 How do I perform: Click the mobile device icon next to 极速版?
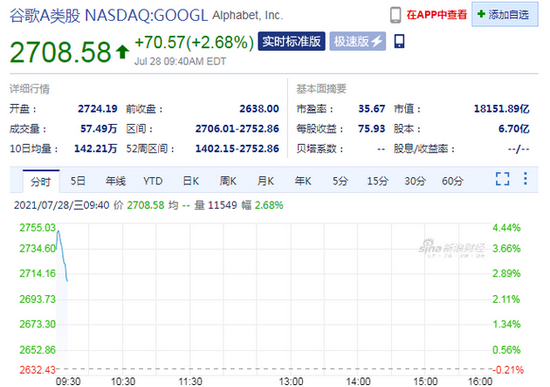(399, 41)
